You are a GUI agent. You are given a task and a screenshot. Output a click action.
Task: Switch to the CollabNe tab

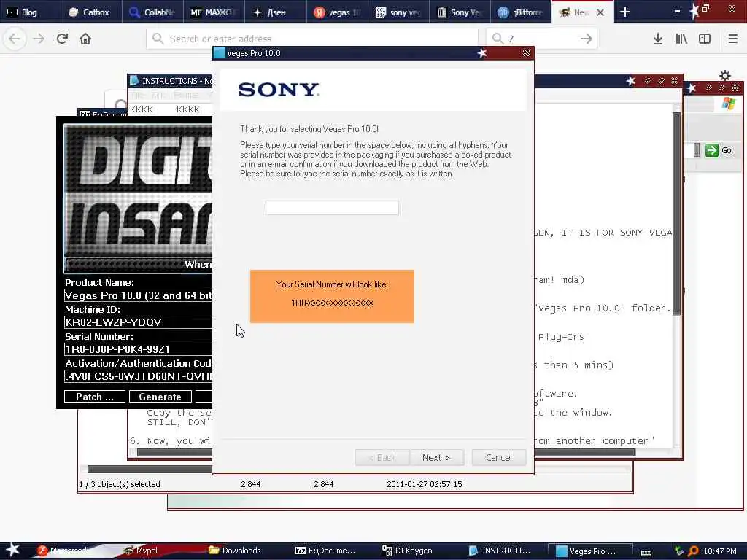click(152, 12)
